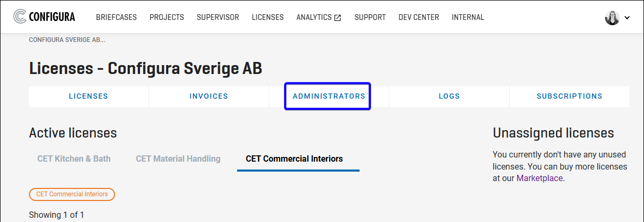This screenshot has height=222, width=644.
Task: Open Analytics external link
Action: tap(319, 17)
